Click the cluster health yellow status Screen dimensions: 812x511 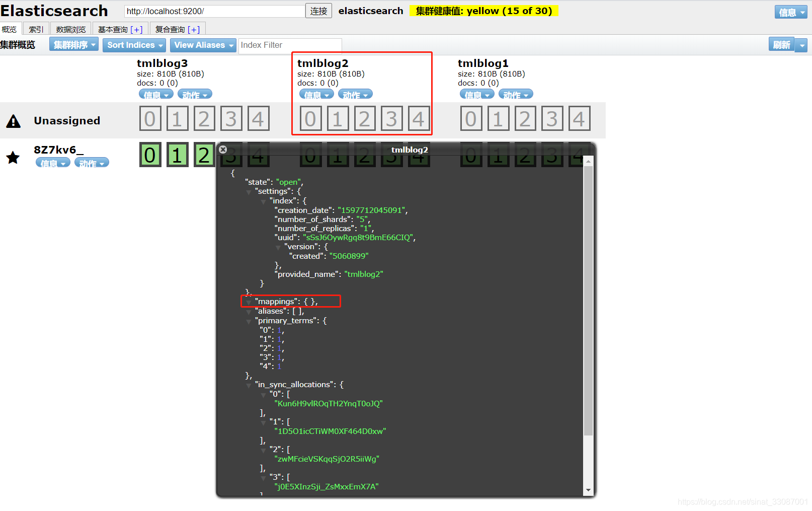coord(483,11)
